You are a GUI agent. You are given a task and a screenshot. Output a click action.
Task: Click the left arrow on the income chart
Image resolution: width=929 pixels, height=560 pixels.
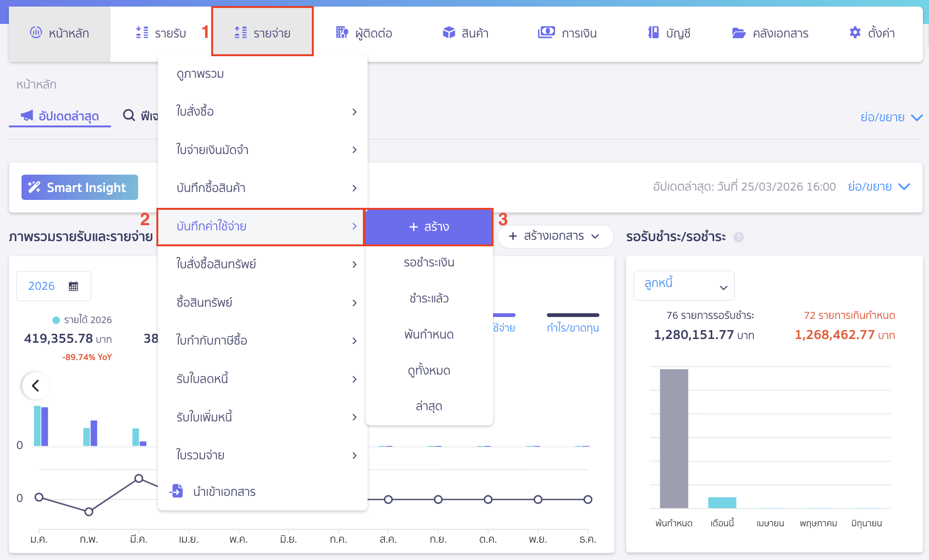tap(36, 385)
